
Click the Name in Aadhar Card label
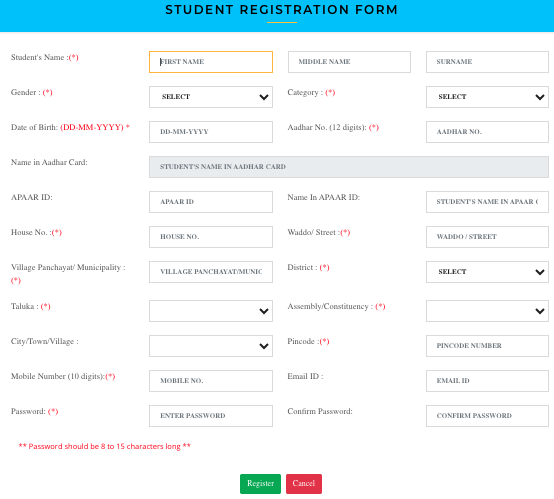point(49,162)
